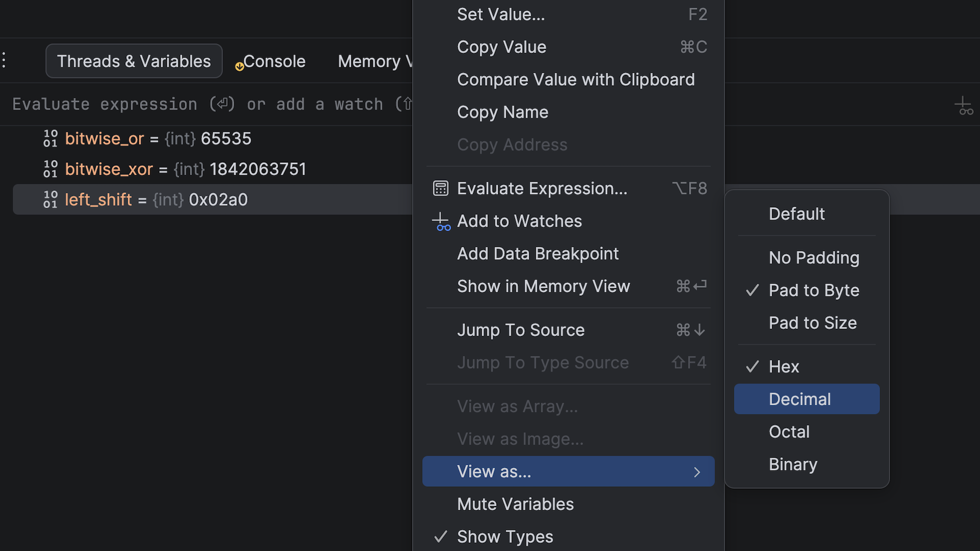Click the Evaluate Expression calculator icon
This screenshot has width=980, height=551.
[x=440, y=188]
